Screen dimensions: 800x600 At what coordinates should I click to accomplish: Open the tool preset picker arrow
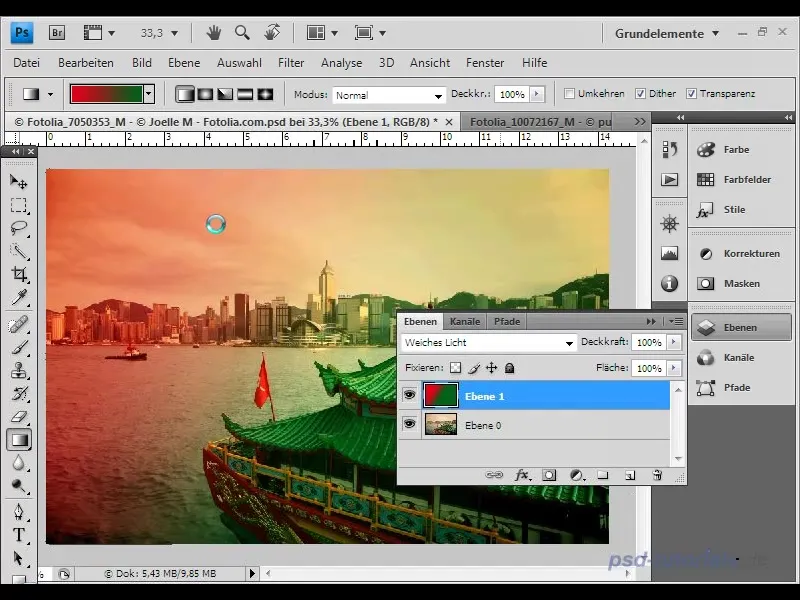[x=50, y=94]
